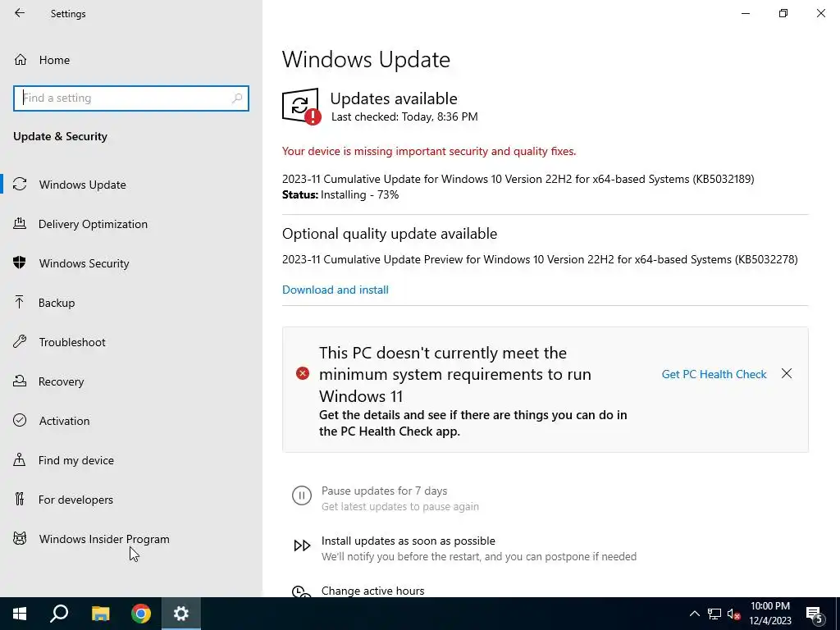This screenshot has width=840, height=630.
Task: Click the Troubleshoot wrench icon
Action: (x=20, y=341)
